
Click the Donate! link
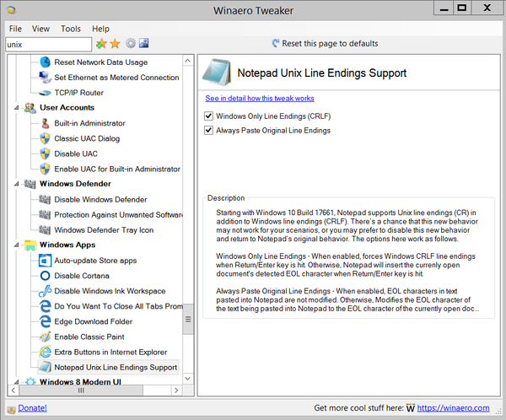32,408
